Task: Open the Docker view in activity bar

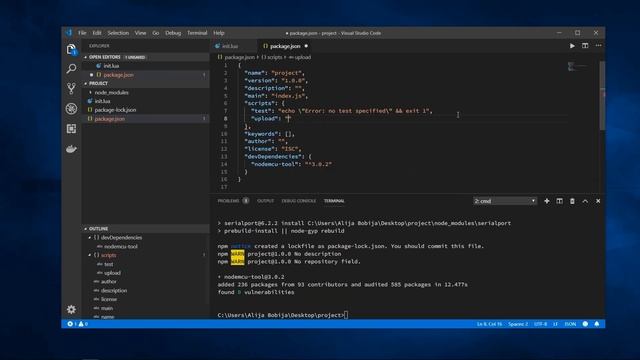Action: tap(71, 149)
